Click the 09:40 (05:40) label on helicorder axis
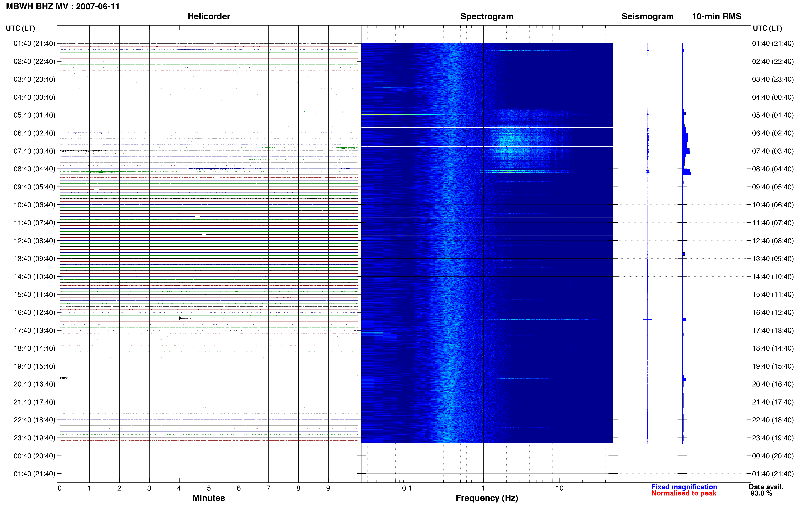This screenshot has width=812, height=508. tap(34, 187)
